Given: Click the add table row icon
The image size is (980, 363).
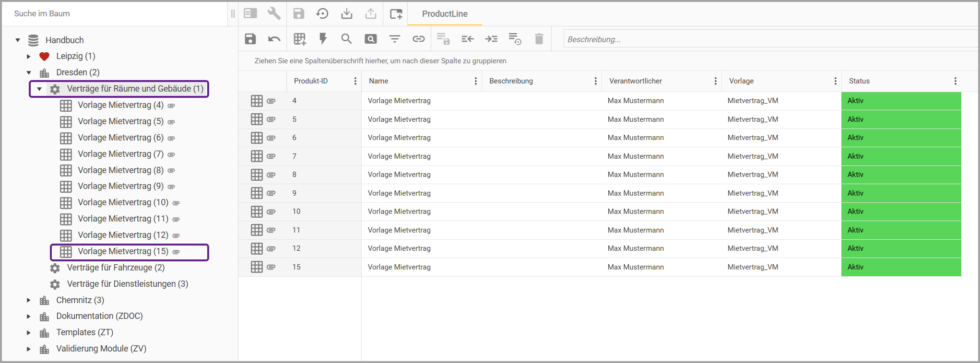Looking at the screenshot, I should (x=300, y=39).
